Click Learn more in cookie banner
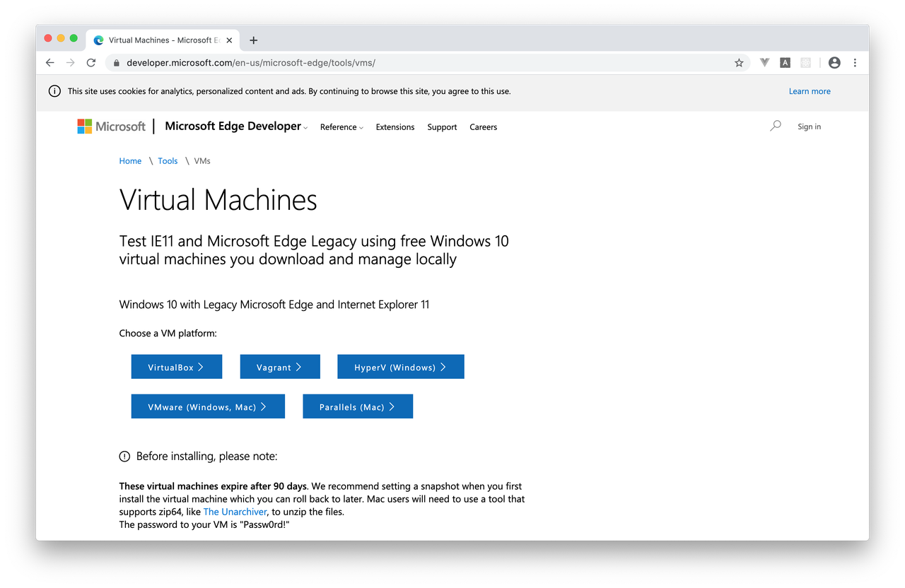This screenshot has width=905, height=588. coord(810,91)
